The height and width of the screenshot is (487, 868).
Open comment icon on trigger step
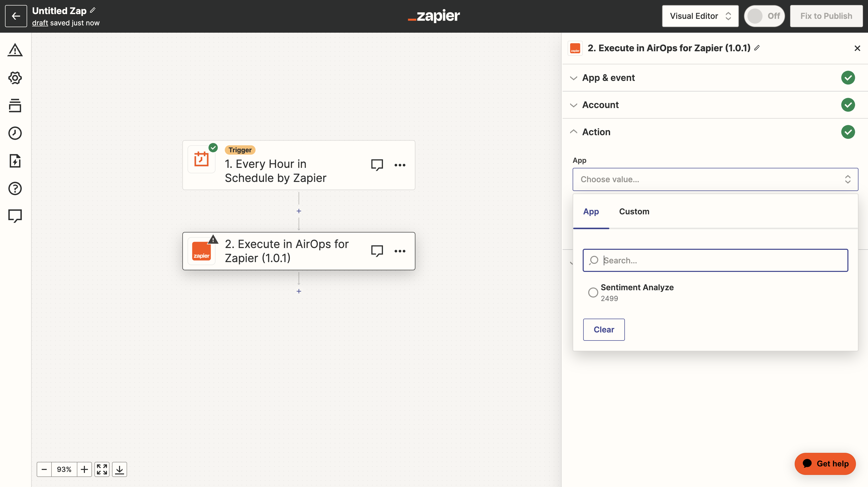pyautogui.click(x=377, y=165)
